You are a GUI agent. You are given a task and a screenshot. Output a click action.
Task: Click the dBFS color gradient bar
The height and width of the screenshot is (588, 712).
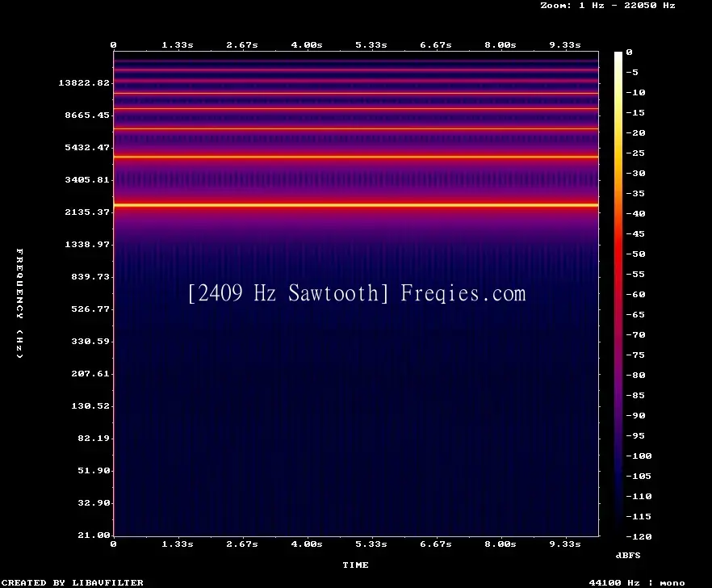(618, 294)
